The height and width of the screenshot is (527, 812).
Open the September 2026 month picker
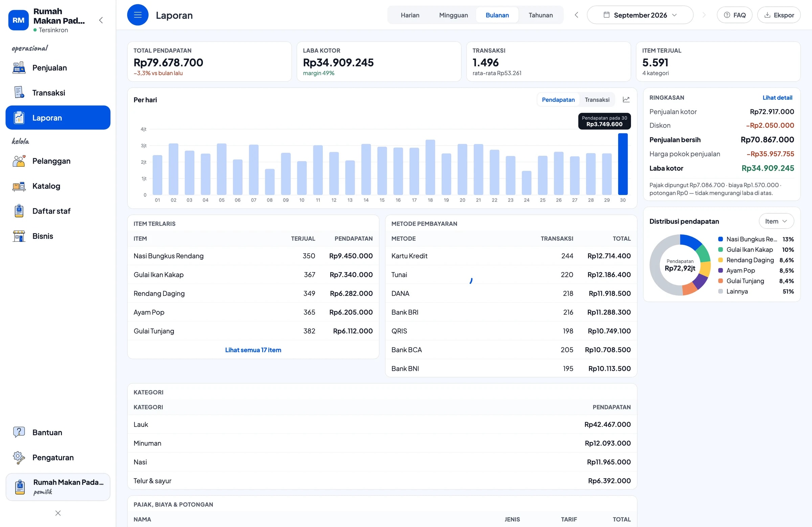point(640,15)
